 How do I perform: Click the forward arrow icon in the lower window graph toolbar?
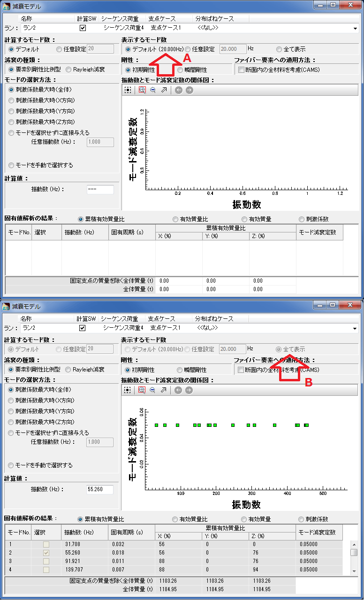189,390
